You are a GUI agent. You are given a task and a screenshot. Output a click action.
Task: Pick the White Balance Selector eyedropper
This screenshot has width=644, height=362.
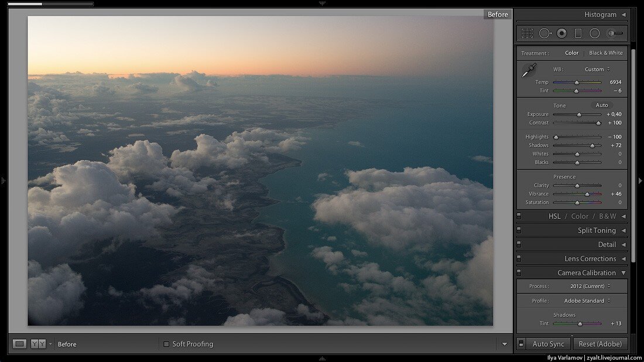tap(529, 70)
